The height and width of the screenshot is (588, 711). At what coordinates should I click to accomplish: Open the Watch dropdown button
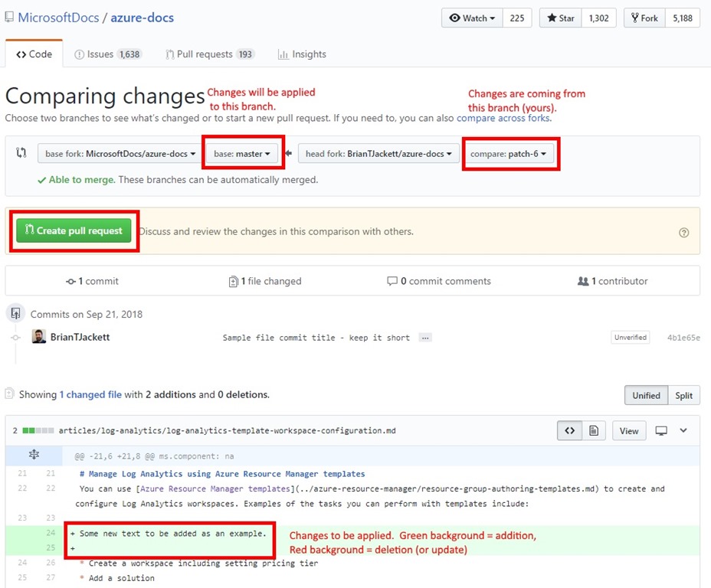(472, 18)
